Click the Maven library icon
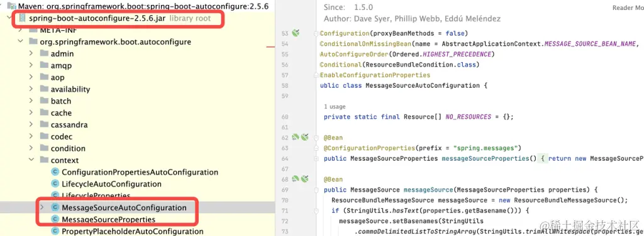644x236 pixels. [11, 6]
